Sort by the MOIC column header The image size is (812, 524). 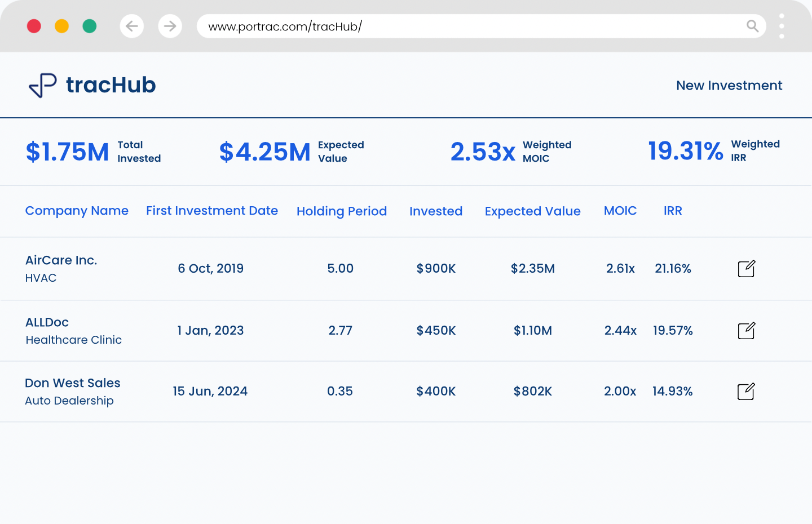(620, 211)
